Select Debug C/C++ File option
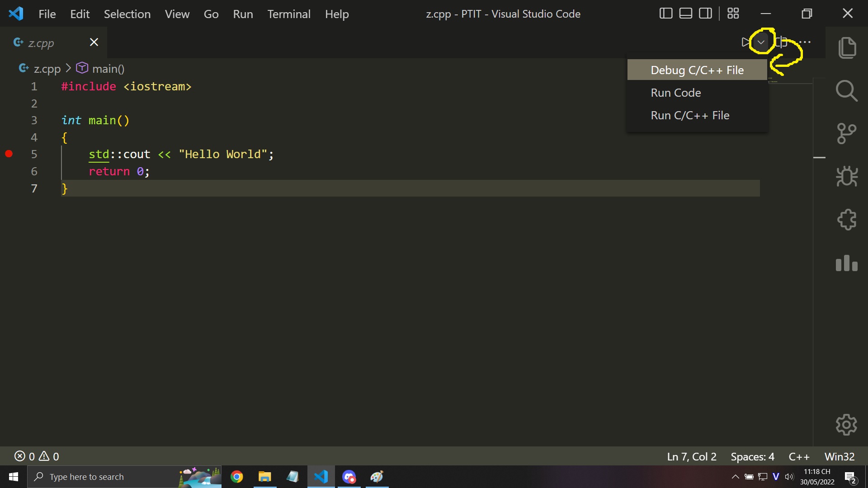The width and height of the screenshot is (868, 488). [697, 70]
